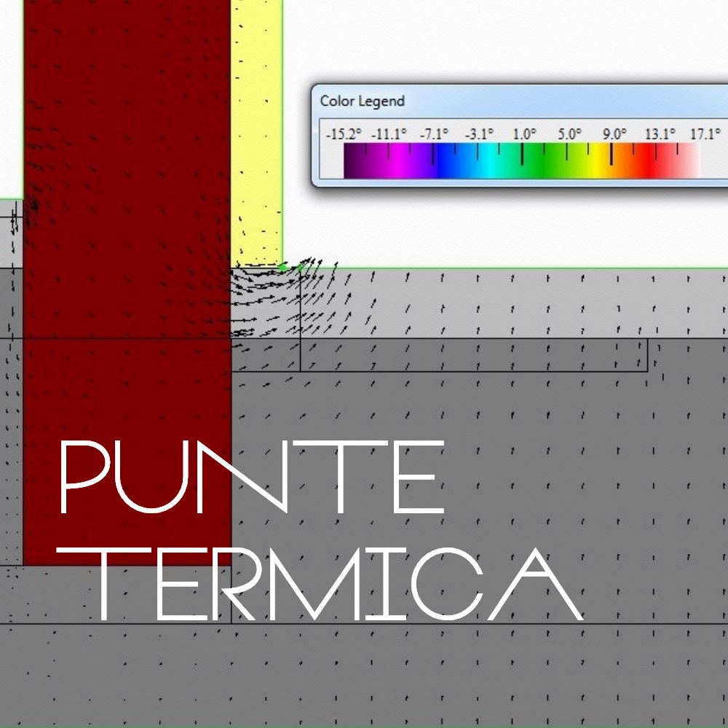Click the 13.1° label in the legend
Viewport: 728px width, 728px height.
tap(660, 134)
